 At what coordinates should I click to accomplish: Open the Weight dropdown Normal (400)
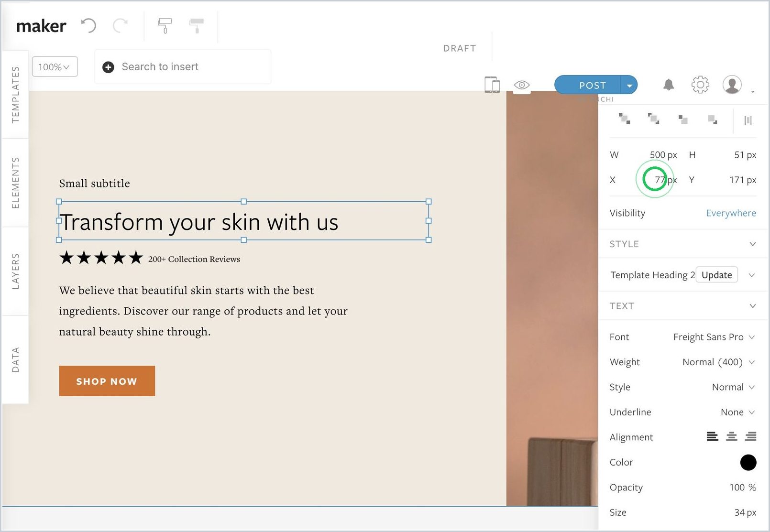[x=718, y=362]
